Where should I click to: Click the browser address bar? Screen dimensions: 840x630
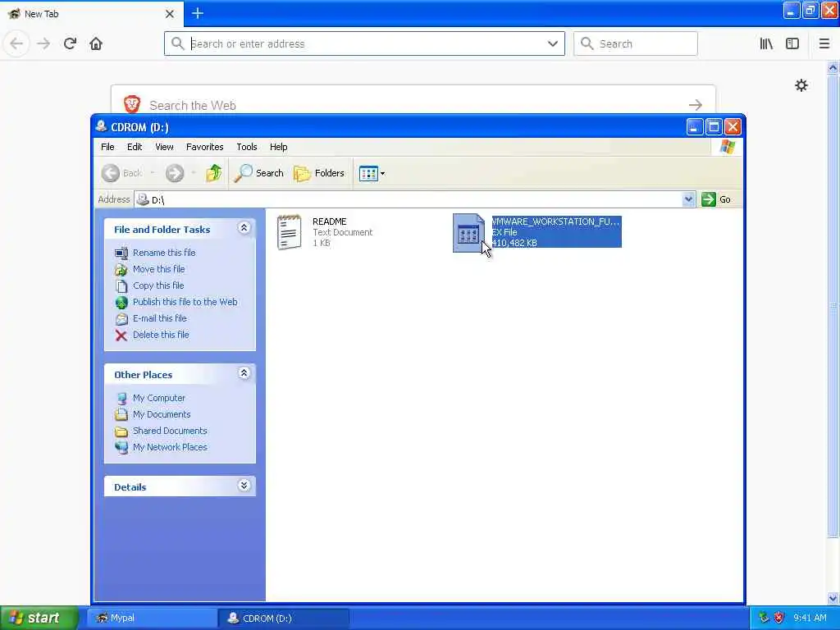click(x=364, y=43)
